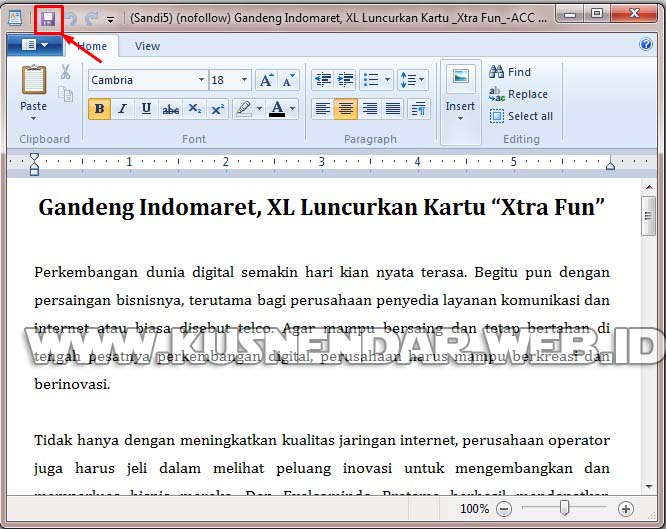Click the zoom in plus button
The image size is (666, 529).
[626, 509]
